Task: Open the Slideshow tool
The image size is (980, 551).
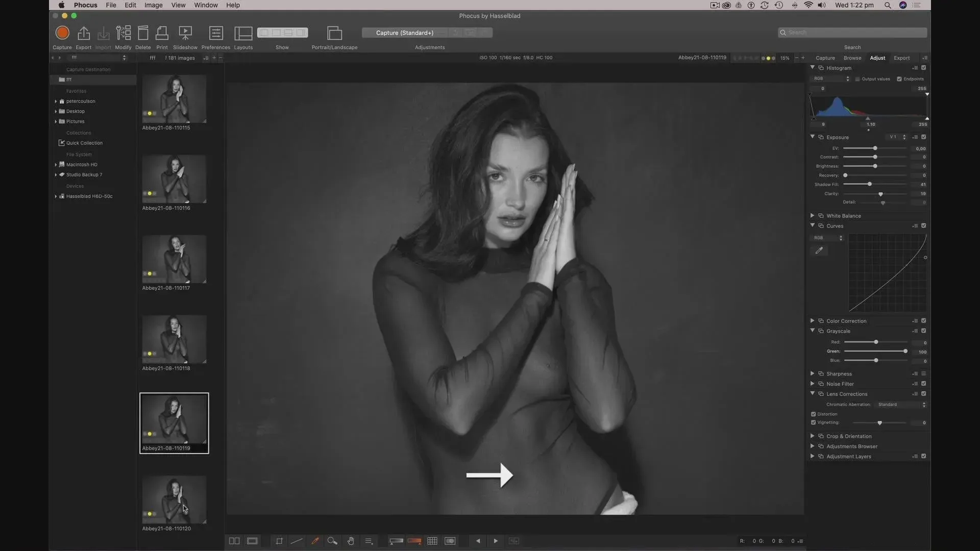Action: pos(185,33)
